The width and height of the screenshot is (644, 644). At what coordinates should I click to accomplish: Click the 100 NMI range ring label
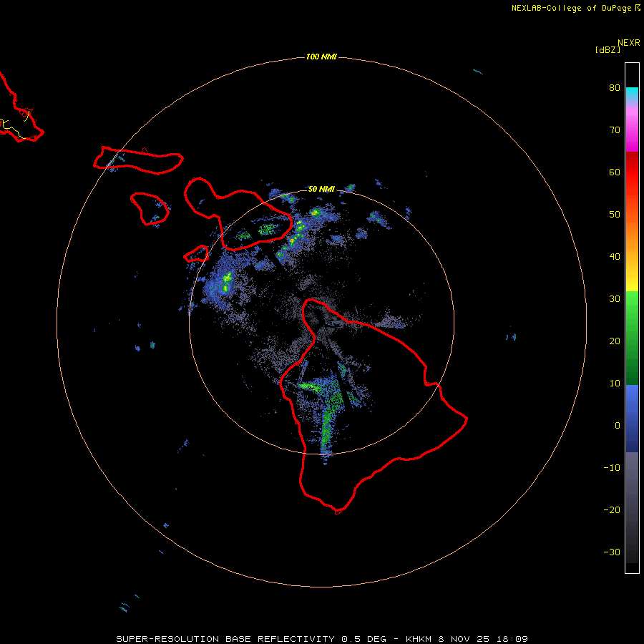tap(321, 57)
